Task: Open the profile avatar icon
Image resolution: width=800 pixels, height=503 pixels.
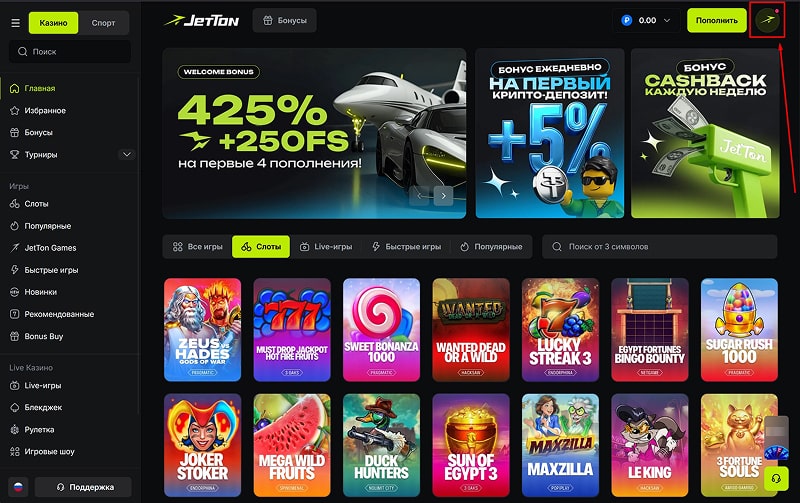Action: [767, 20]
